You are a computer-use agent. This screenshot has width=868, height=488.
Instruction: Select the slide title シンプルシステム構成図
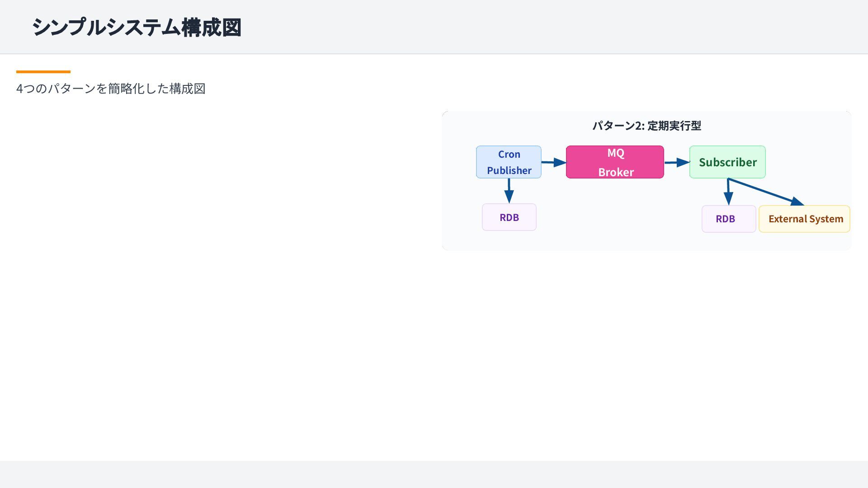coord(137,27)
